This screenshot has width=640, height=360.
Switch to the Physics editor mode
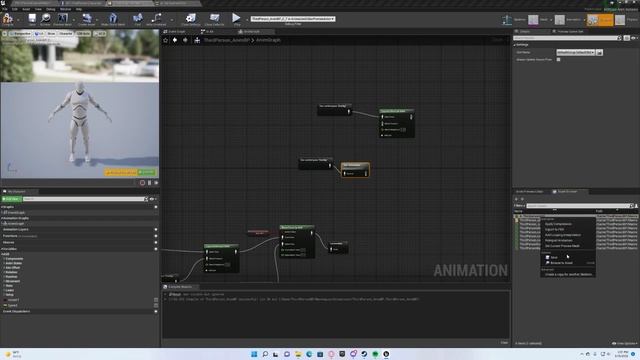point(627,19)
